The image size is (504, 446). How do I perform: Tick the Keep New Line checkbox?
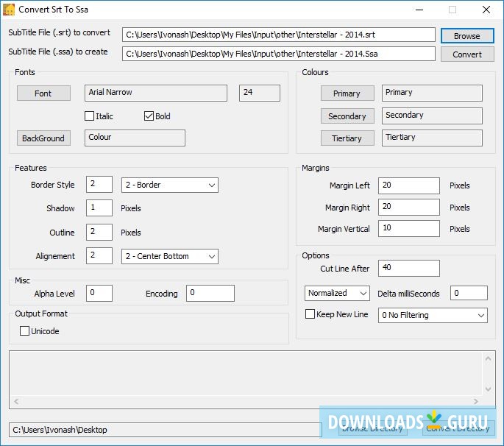310,314
